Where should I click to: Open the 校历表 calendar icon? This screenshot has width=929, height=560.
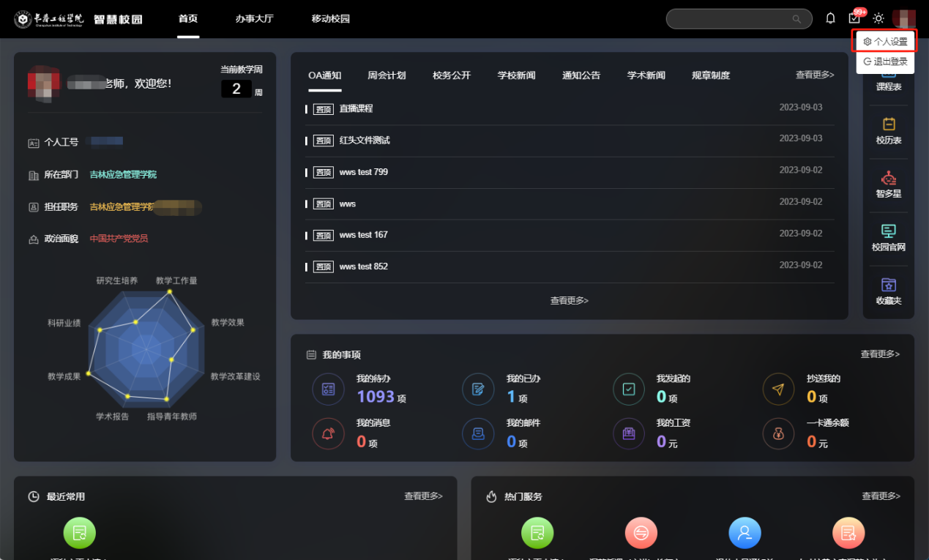pos(889,124)
